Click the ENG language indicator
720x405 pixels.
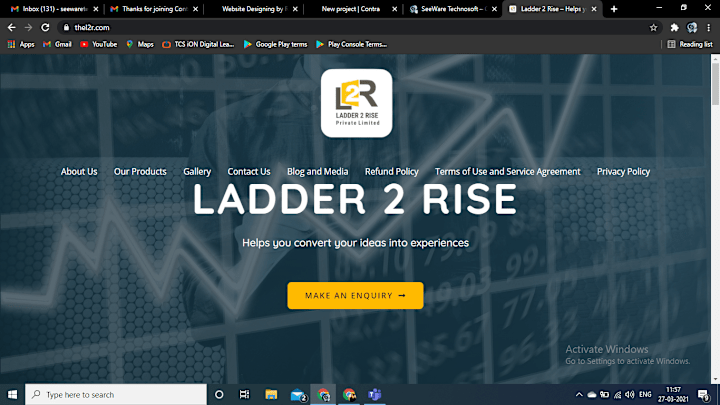click(x=645, y=394)
